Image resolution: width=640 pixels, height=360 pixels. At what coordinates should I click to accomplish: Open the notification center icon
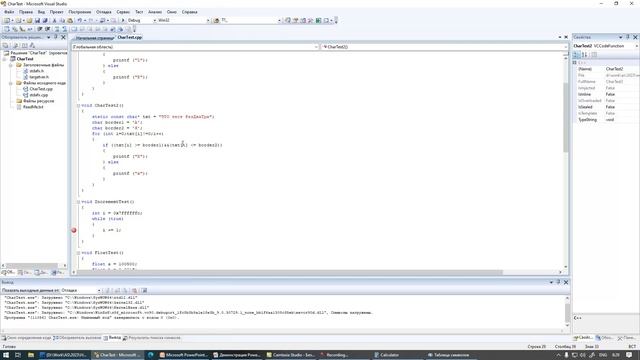pyautogui.click(x=629, y=355)
